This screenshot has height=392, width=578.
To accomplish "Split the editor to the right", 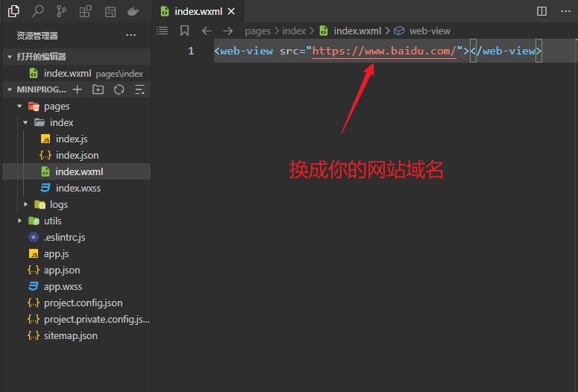I will click(541, 11).
